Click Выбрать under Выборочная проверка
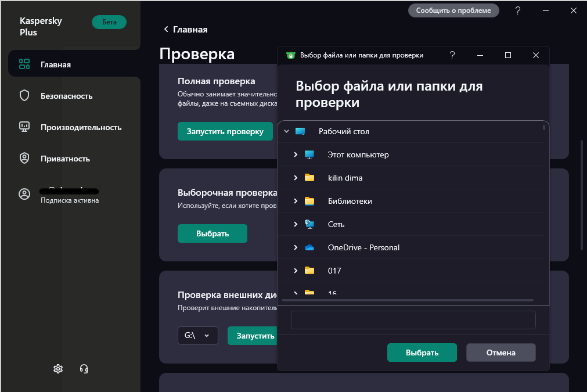This screenshot has height=392, width=587. coord(213,233)
